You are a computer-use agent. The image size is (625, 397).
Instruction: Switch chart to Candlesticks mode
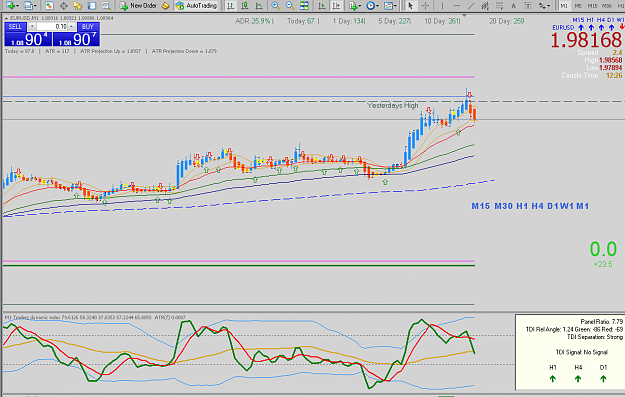click(245, 6)
